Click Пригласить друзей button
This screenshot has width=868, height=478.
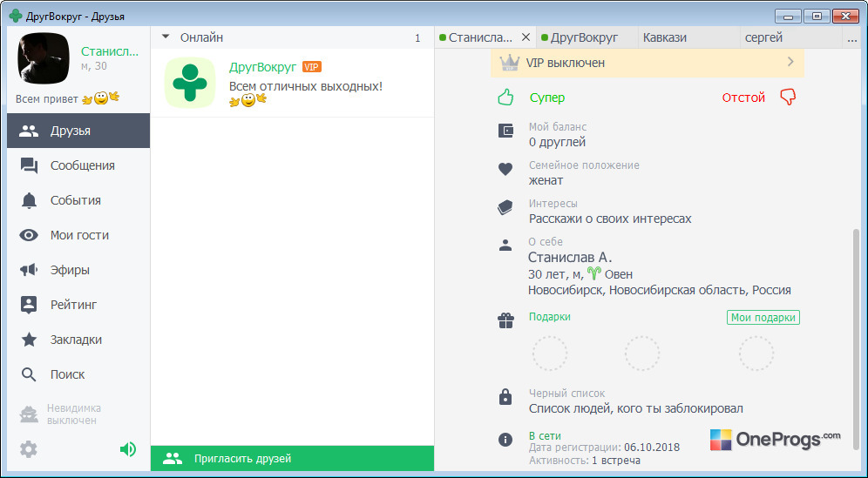tap(292, 459)
